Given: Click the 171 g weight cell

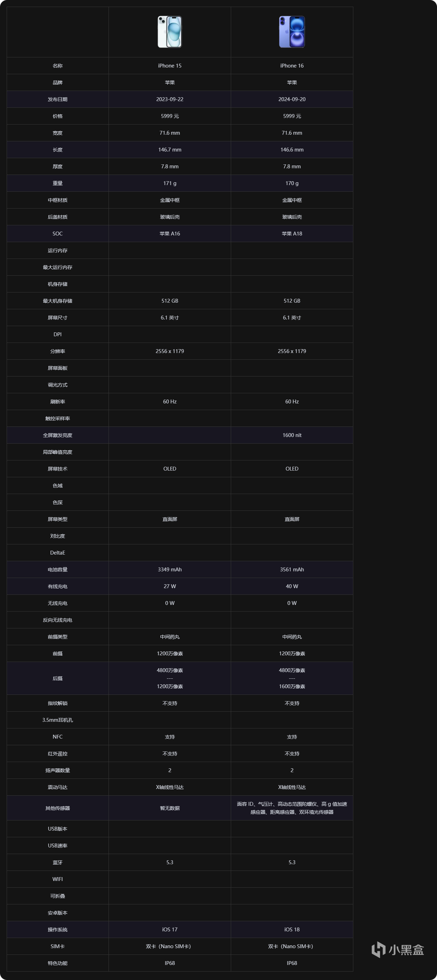Looking at the screenshot, I should (x=170, y=183).
